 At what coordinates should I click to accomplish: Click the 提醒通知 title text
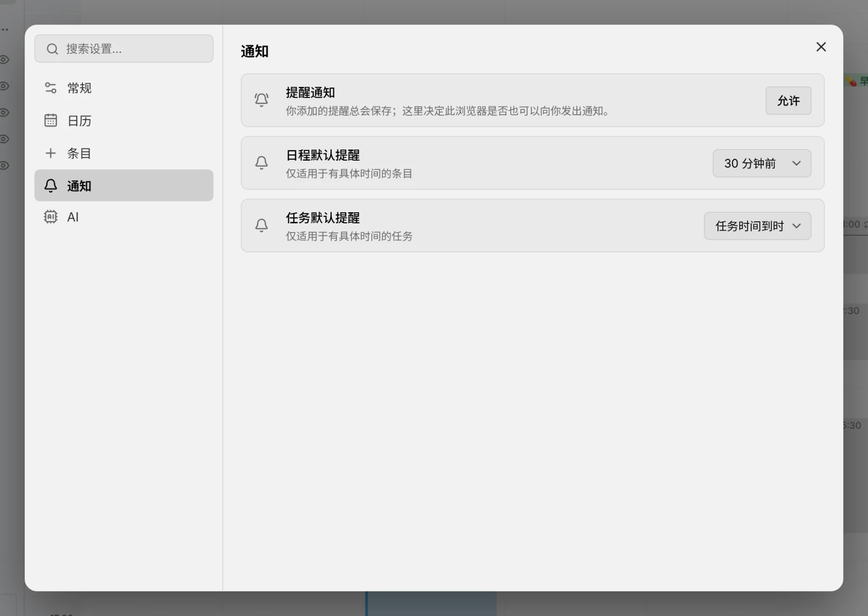pos(310,93)
